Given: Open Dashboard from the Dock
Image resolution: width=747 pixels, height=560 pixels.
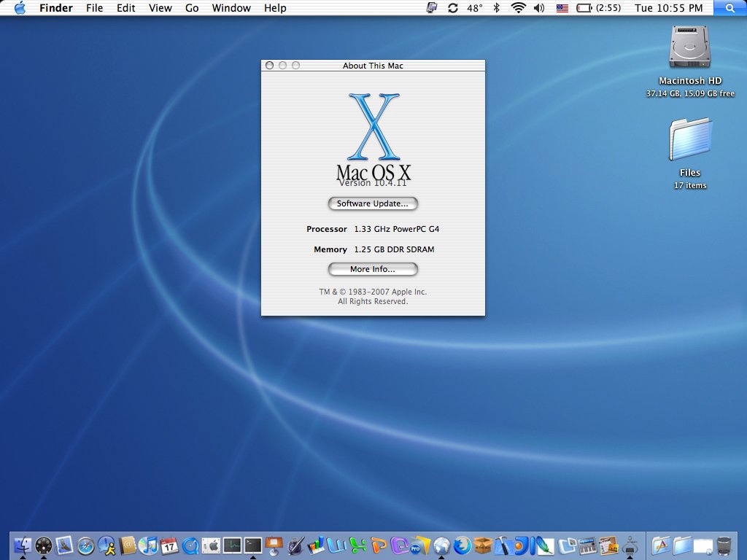Looking at the screenshot, I should 44,545.
